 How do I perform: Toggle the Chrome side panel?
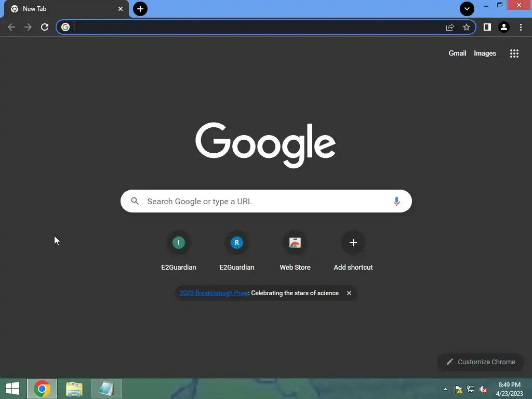coord(487,27)
